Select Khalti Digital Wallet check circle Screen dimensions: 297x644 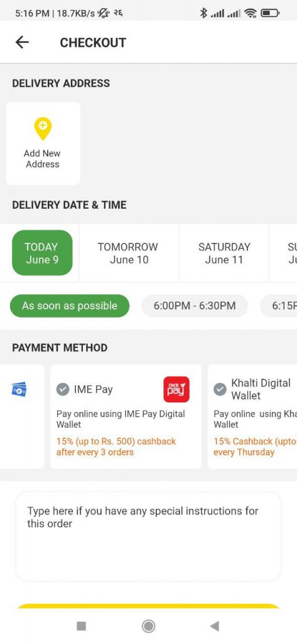tap(220, 389)
